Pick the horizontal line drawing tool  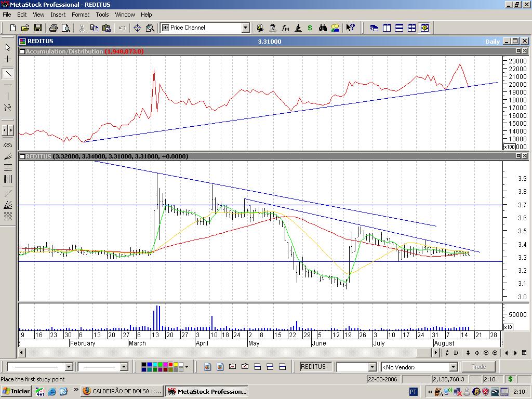[x=8, y=85]
